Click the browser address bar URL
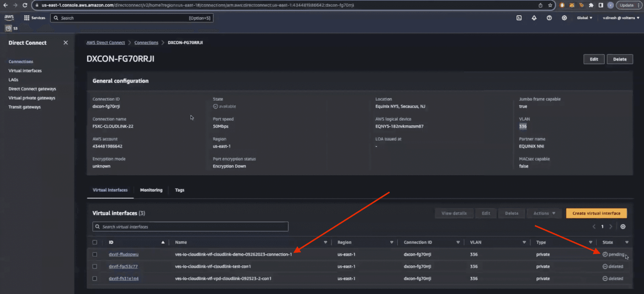The height and width of the screenshot is (294, 644). 198,5
